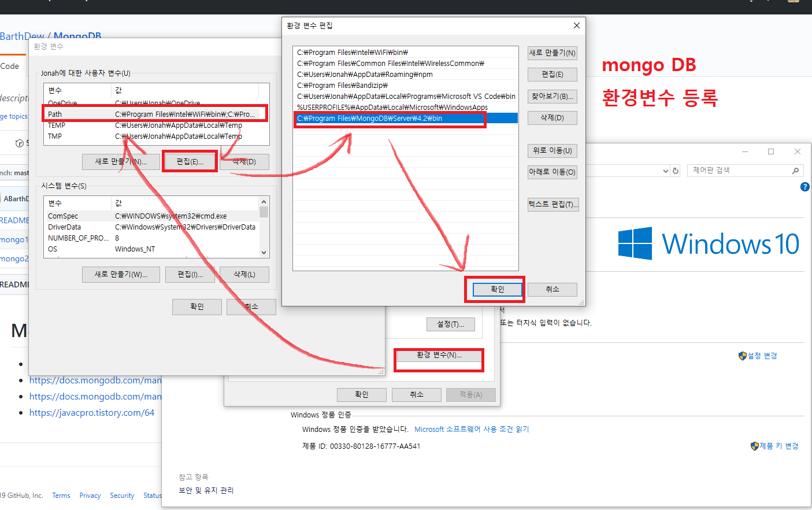Click 새로 만들기(N)... under user variables

121,162
